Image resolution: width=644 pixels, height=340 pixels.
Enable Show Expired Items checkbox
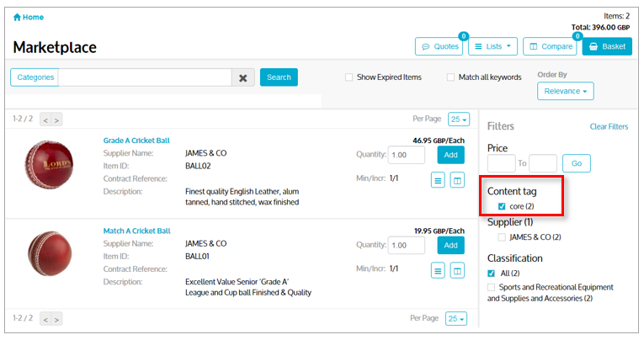[349, 77]
